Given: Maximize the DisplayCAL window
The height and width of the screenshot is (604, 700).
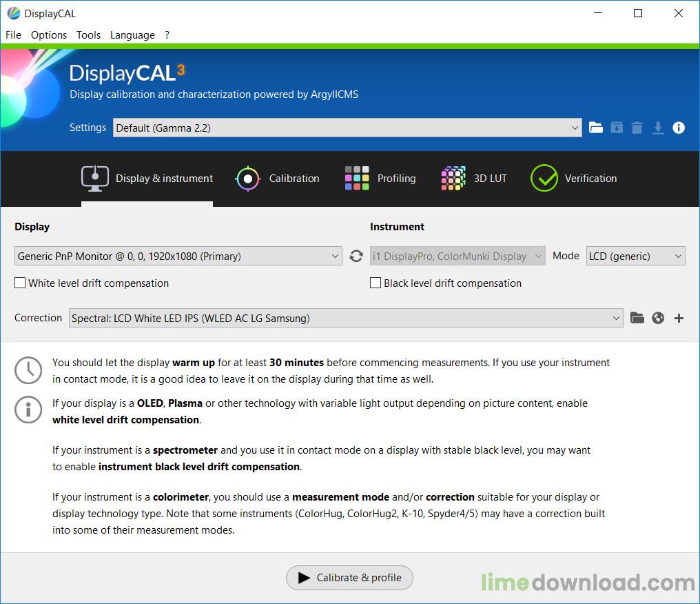Looking at the screenshot, I should 638,13.
